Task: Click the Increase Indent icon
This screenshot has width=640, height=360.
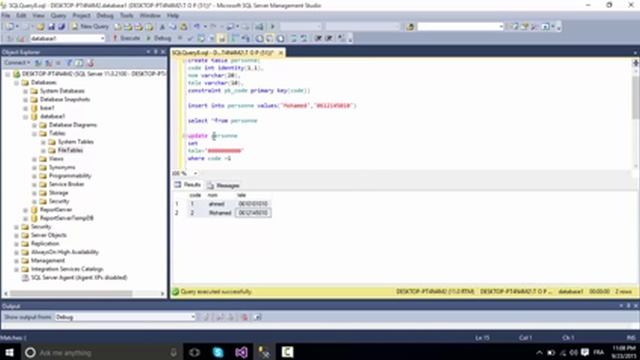Action: pos(329,38)
